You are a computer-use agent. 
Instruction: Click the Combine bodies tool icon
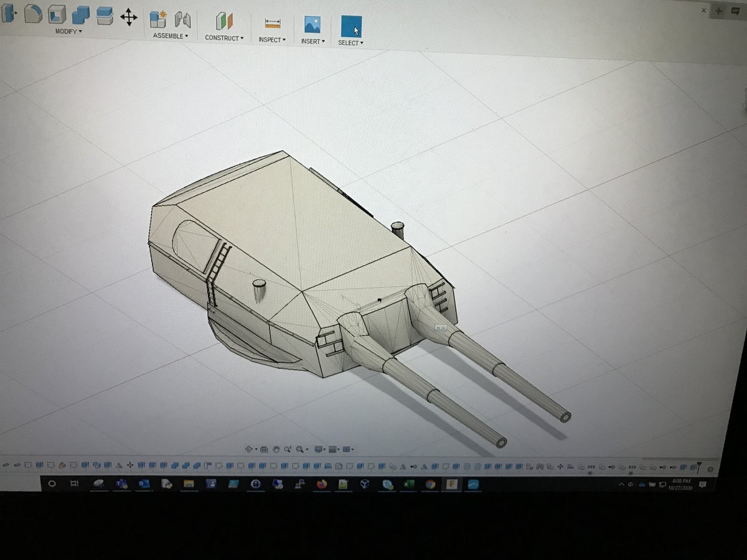81,14
